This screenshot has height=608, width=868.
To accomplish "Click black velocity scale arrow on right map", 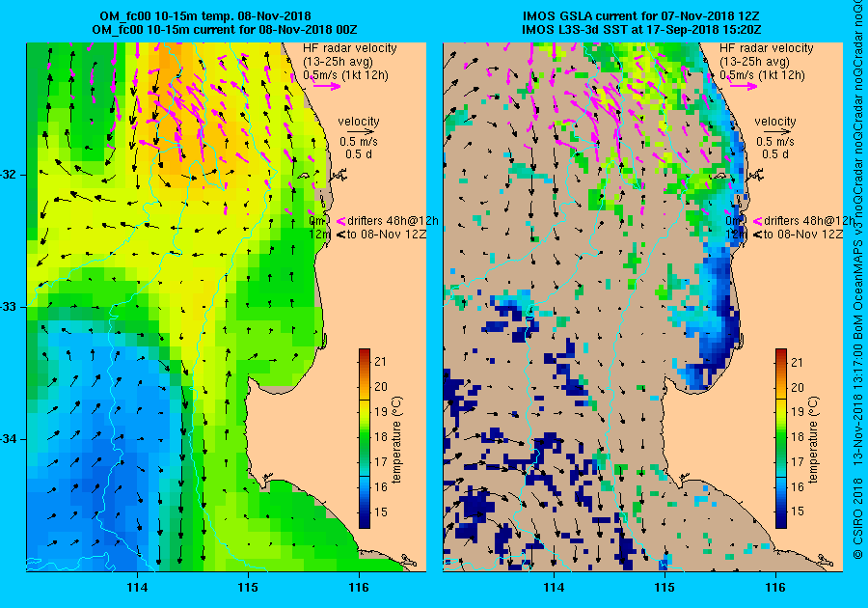I will coord(777,132).
